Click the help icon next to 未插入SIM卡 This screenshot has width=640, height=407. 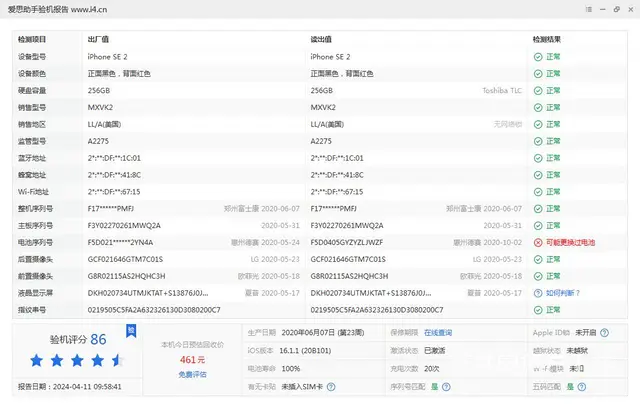tap(331, 387)
